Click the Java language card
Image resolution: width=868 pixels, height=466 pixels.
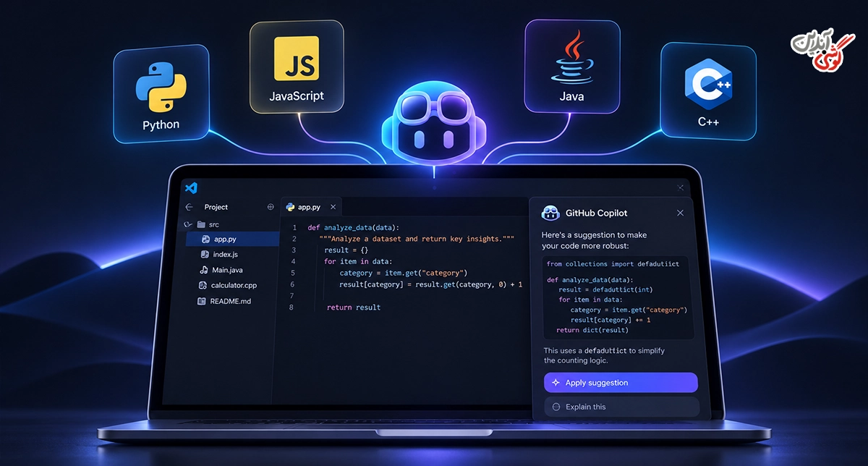tap(571, 67)
